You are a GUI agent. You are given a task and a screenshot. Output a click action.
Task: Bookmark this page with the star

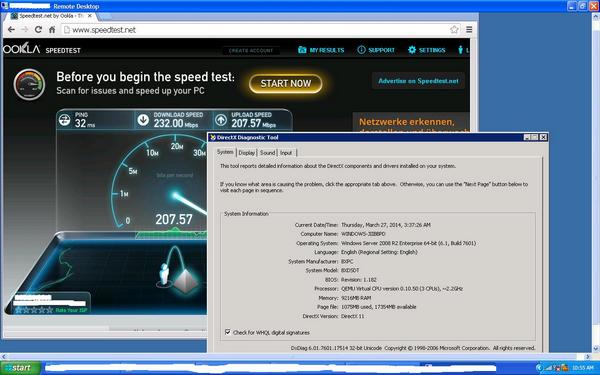(x=454, y=29)
